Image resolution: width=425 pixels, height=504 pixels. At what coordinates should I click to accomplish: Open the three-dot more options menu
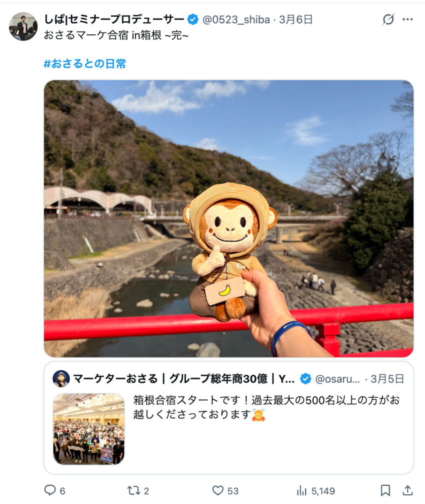click(x=408, y=19)
